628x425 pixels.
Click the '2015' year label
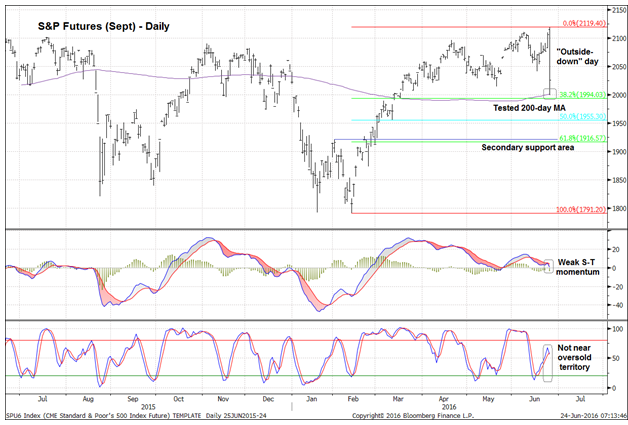(x=148, y=407)
